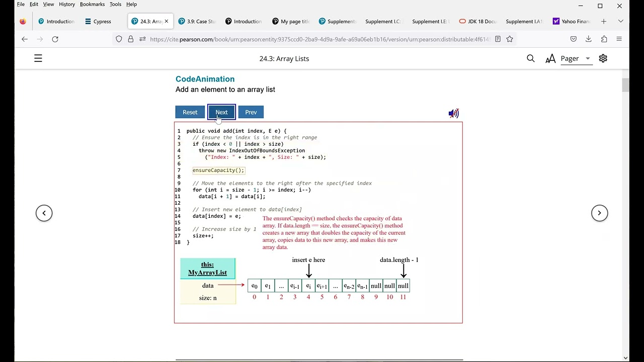The width and height of the screenshot is (644, 362).
Task: Click the Firefox View icon in the tab bar
Action: click(23, 22)
